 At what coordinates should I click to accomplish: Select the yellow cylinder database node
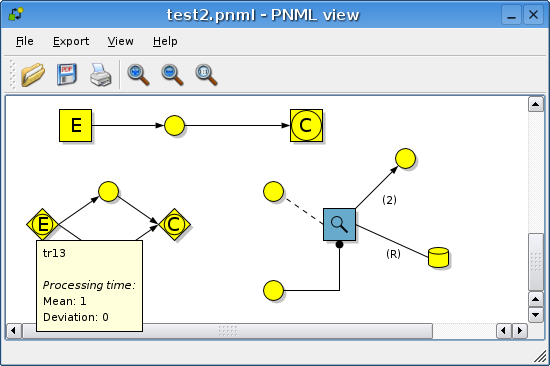pos(438,257)
